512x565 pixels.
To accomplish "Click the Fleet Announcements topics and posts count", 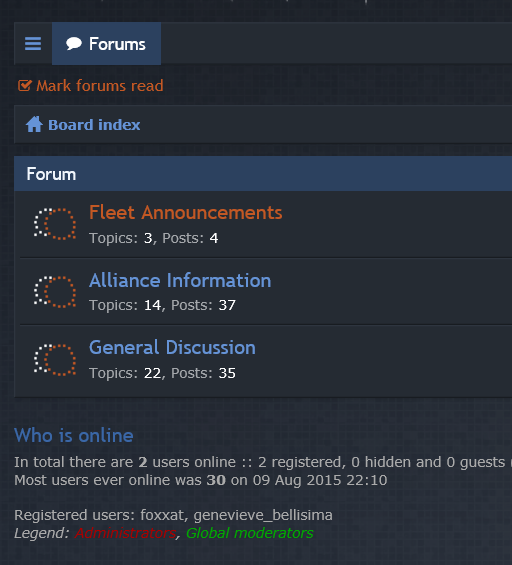I will click(153, 238).
